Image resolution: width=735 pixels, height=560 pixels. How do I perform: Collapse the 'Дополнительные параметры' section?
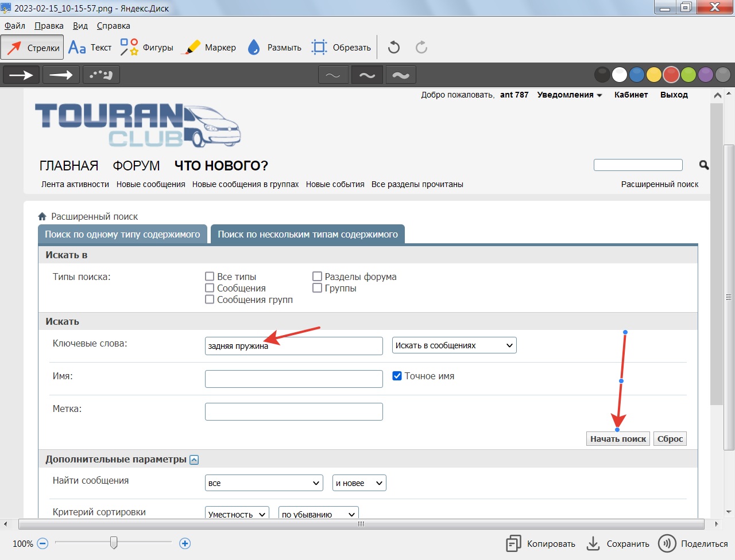[x=194, y=460]
